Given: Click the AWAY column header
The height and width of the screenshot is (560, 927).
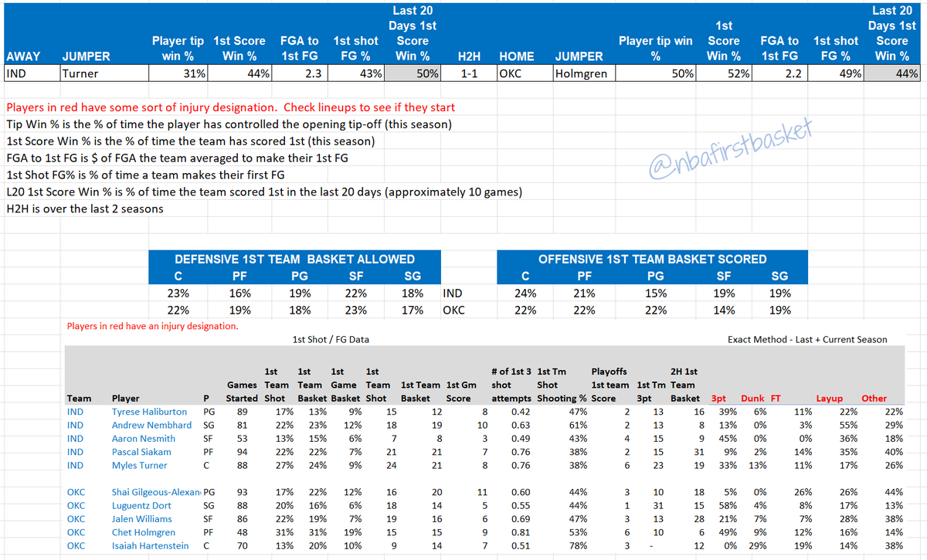Looking at the screenshot, I should (24, 56).
